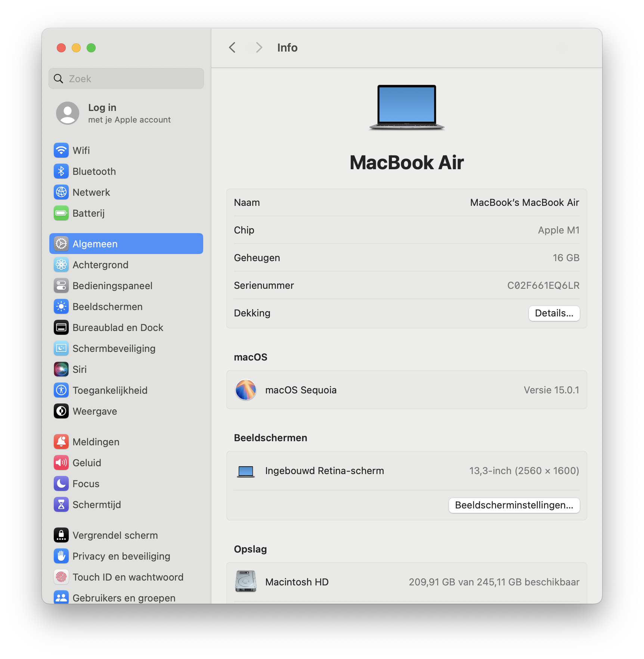Click the Opslag section heading
The image size is (644, 659).
tap(250, 550)
